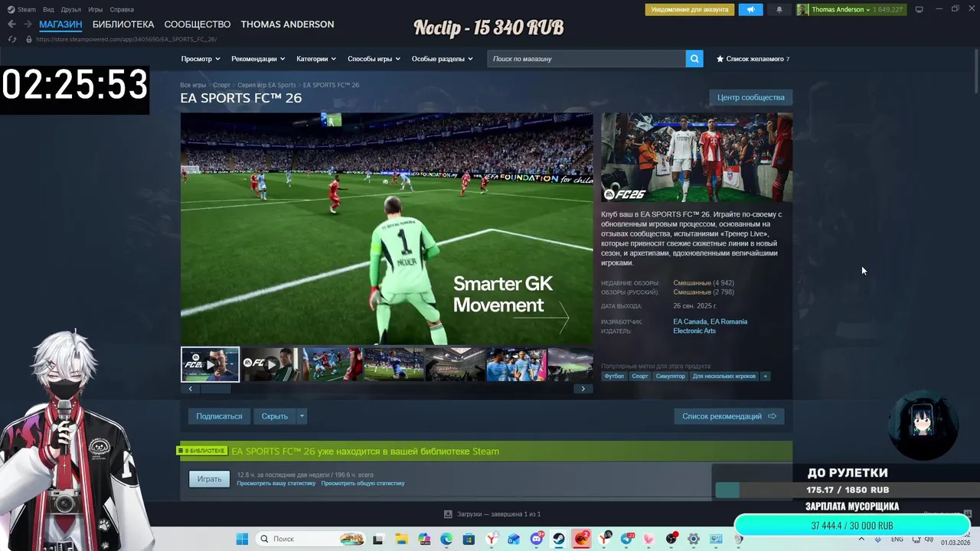Switch to the БИБЛИОТЕКА tab
This screenshot has width=980, height=551.
(x=123, y=24)
